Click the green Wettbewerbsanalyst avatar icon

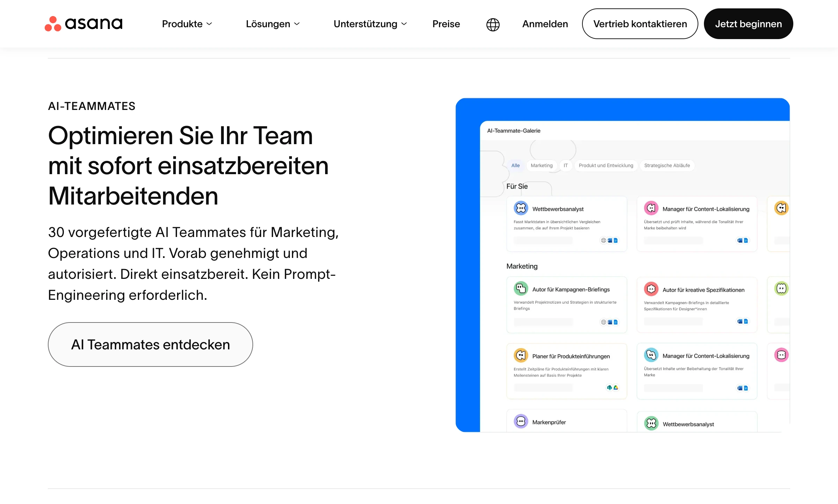[x=651, y=423]
